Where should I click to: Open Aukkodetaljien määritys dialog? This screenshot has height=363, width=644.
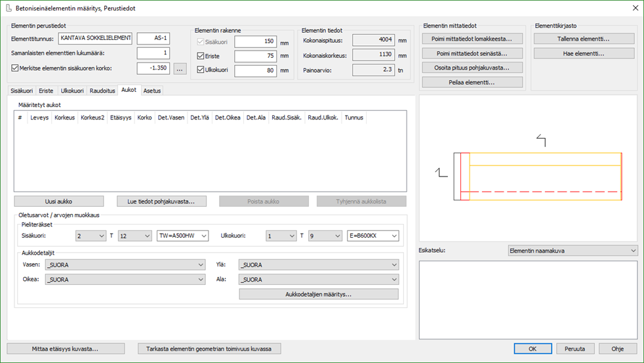319,294
